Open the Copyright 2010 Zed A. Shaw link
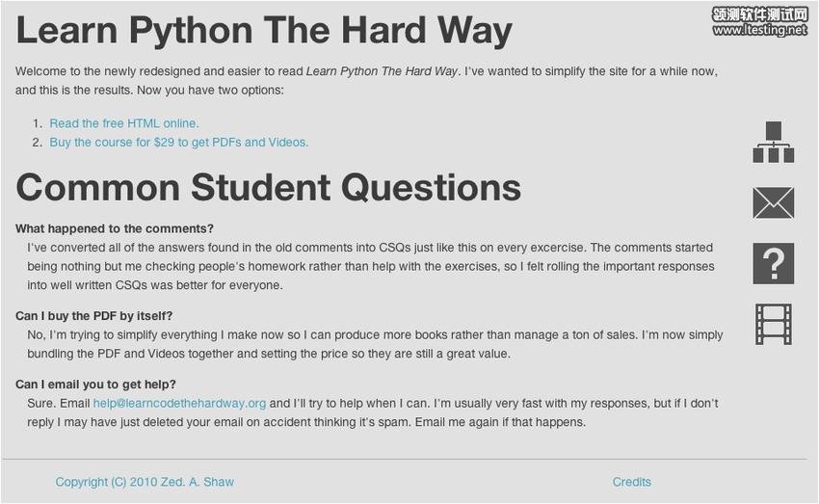Viewport: 819px width, 504px height. click(x=145, y=482)
